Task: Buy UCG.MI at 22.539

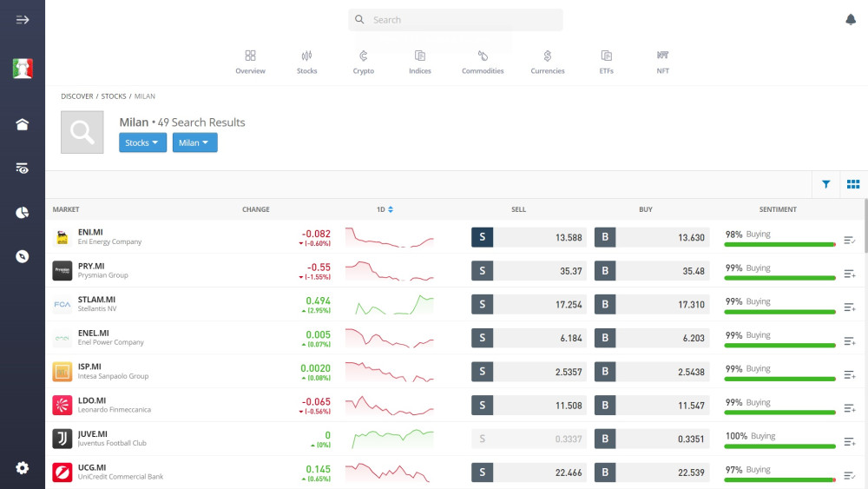Action: pyautogui.click(x=652, y=472)
